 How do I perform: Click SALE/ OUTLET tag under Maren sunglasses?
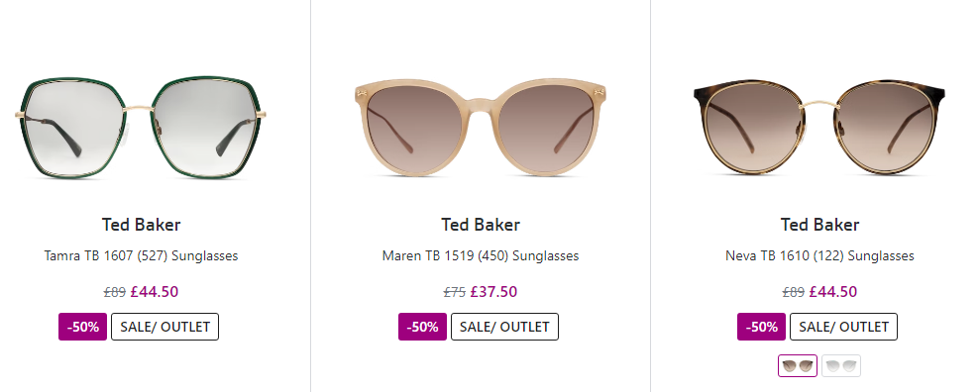[504, 327]
